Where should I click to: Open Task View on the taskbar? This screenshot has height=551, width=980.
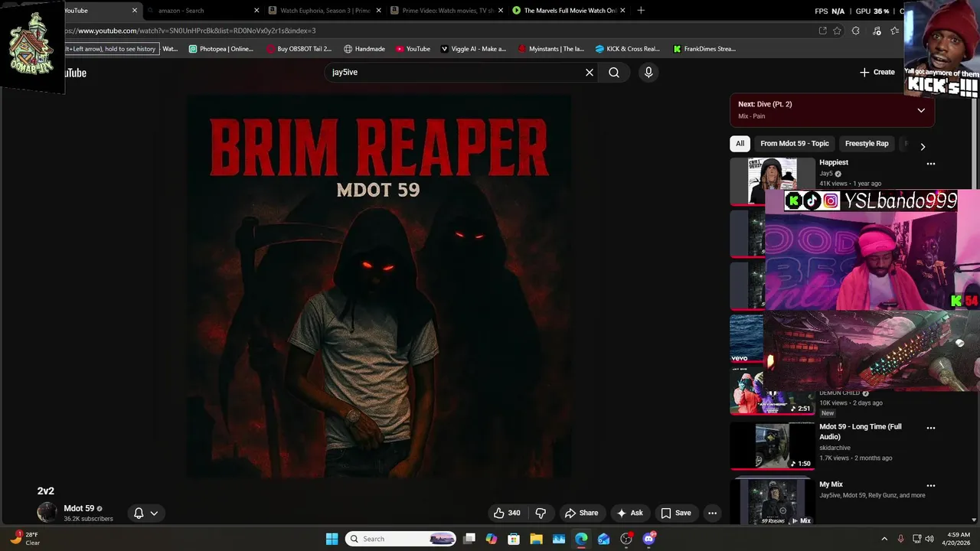pyautogui.click(x=469, y=539)
